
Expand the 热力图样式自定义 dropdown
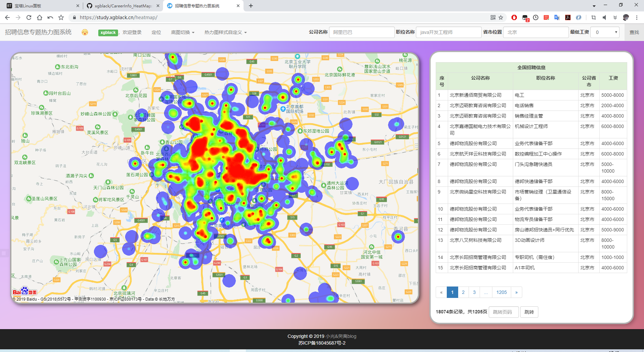[x=225, y=32]
